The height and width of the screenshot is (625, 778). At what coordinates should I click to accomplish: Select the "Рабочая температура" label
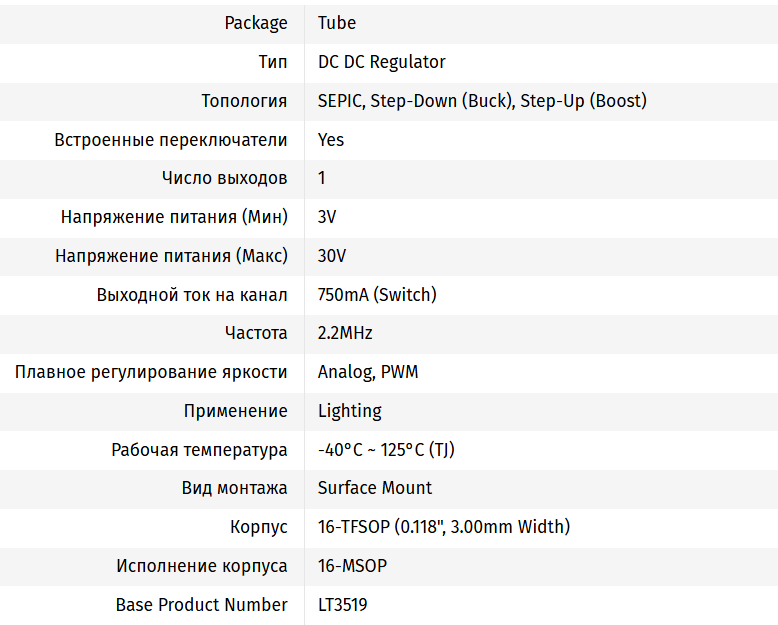[x=199, y=450]
